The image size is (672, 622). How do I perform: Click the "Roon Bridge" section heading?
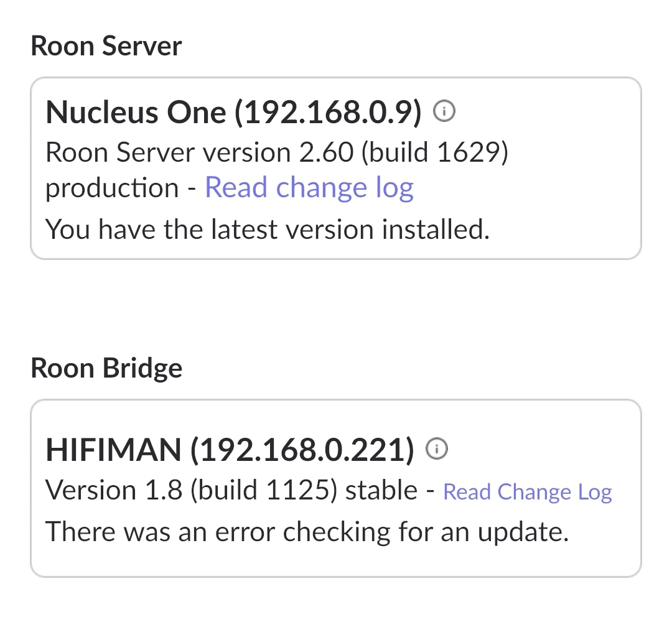click(x=106, y=368)
